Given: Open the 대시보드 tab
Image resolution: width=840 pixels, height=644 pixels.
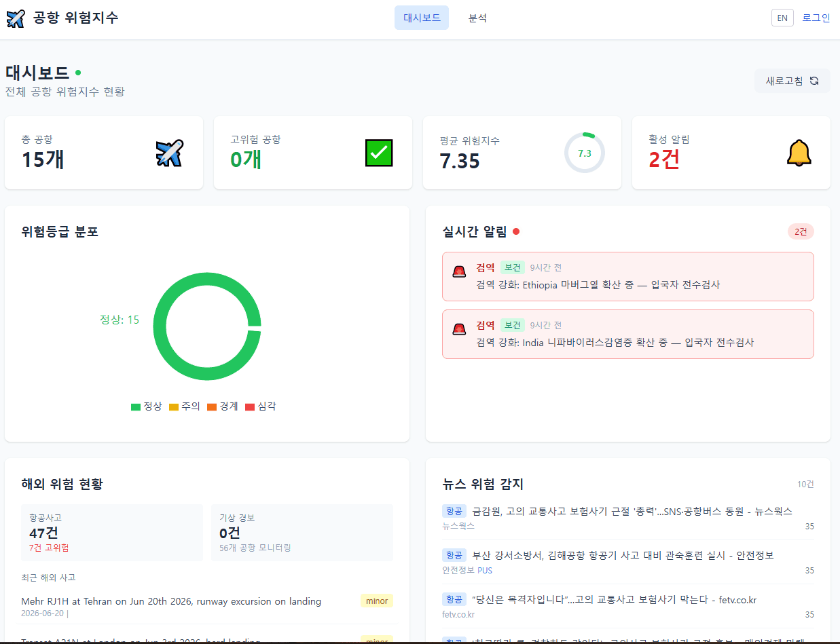Looking at the screenshot, I should click(x=422, y=18).
